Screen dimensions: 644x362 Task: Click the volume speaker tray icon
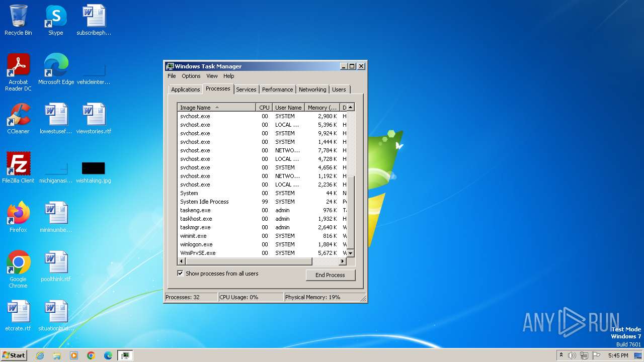[x=572, y=355]
